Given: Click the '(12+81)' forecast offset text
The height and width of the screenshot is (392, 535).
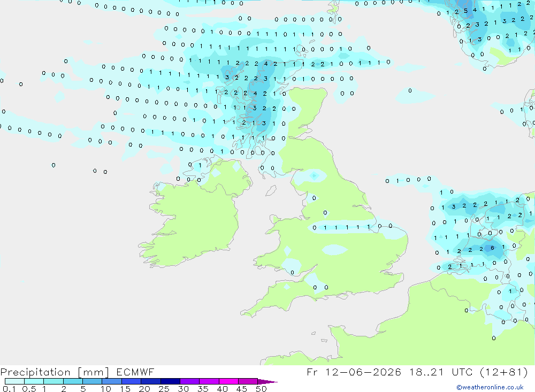Looking at the screenshot, I should point(503,372).
